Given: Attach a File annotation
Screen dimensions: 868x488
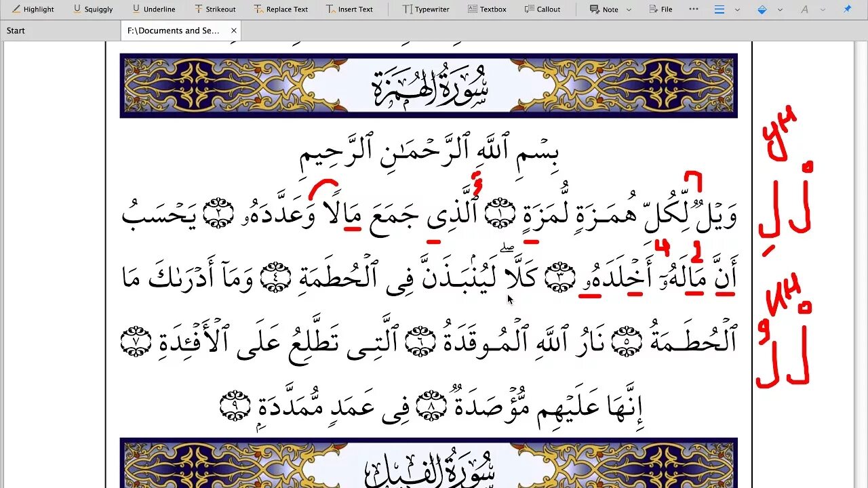Looking at the screenshot, I should (660, 9).
